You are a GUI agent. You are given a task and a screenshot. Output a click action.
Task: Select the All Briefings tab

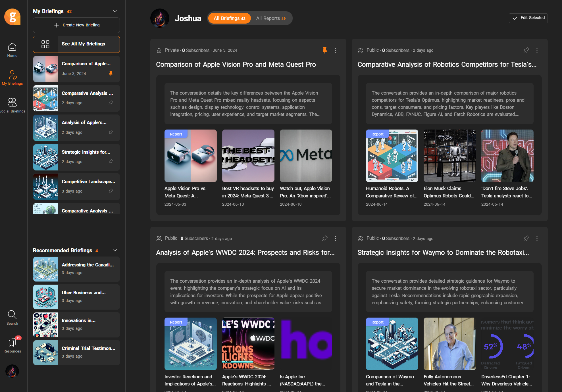tap(229, 18)
